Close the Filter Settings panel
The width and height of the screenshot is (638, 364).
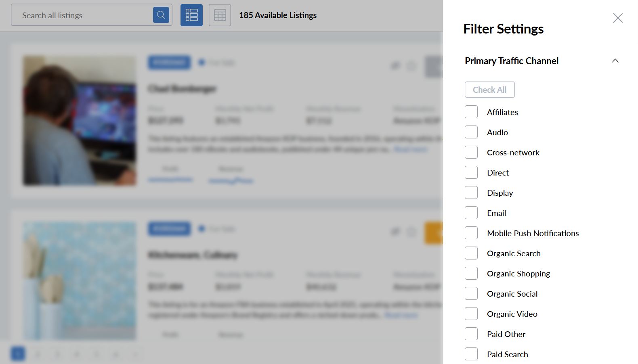pos(617,18)
